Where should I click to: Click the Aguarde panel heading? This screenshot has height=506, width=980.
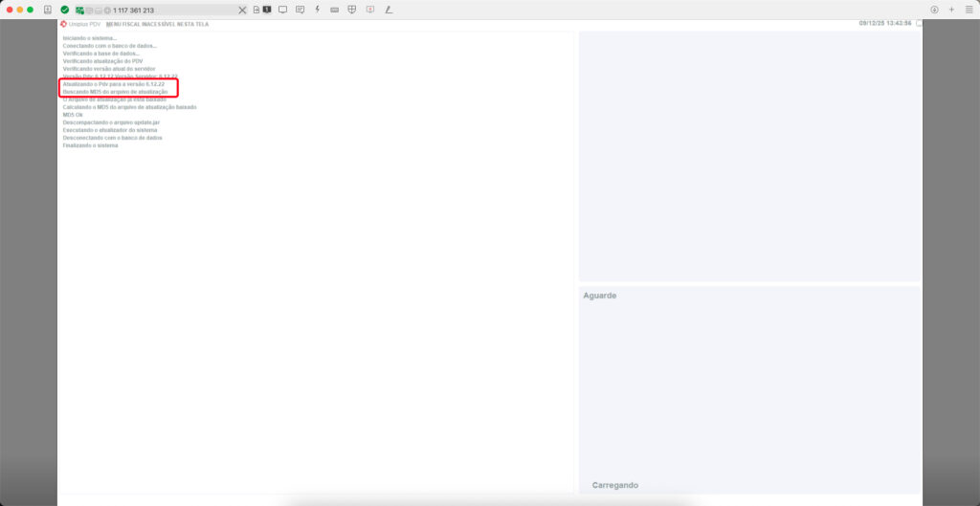click(x=600, y=296)
